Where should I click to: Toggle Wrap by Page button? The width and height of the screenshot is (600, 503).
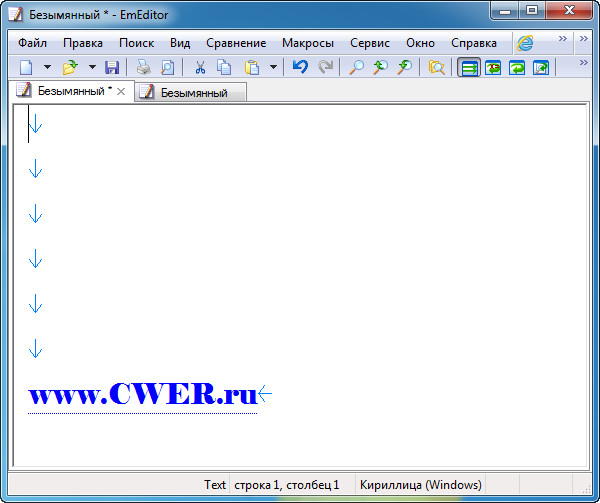(541, 68)
